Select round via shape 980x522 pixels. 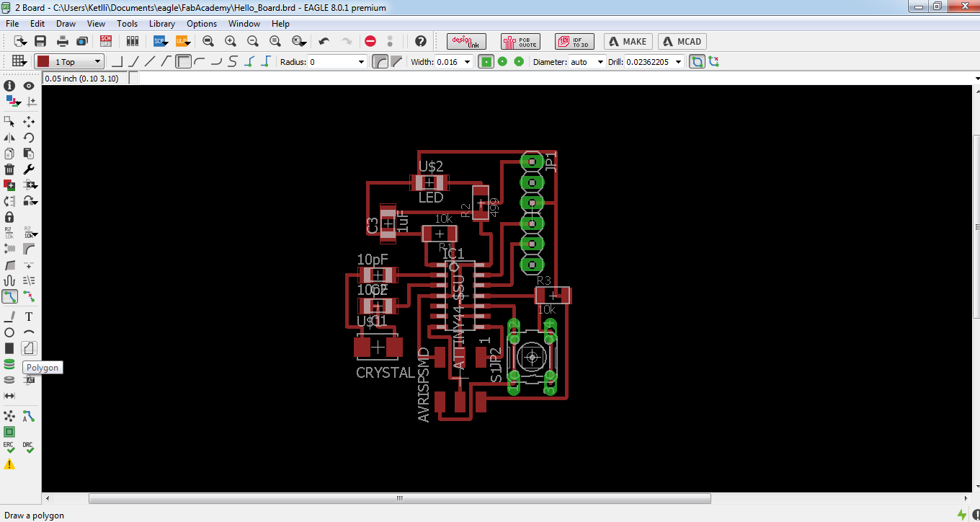(x=502, y=62)
